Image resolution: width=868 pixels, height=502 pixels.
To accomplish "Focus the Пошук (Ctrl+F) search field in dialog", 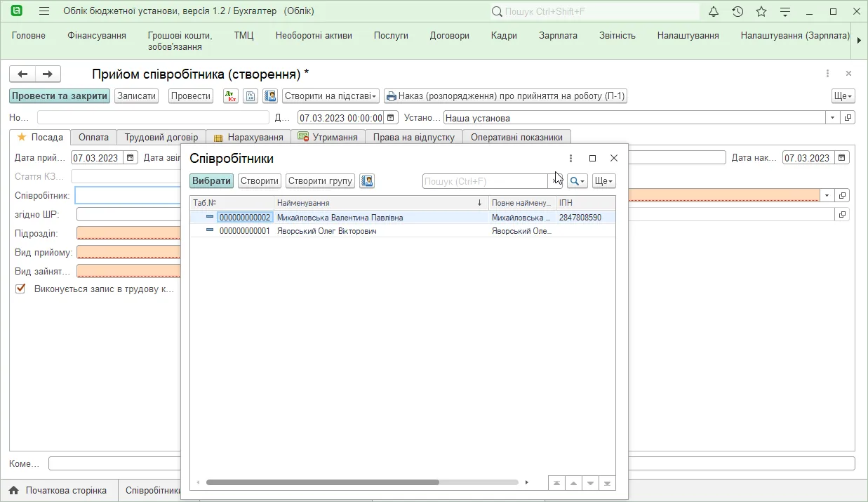I will [486, 181].
